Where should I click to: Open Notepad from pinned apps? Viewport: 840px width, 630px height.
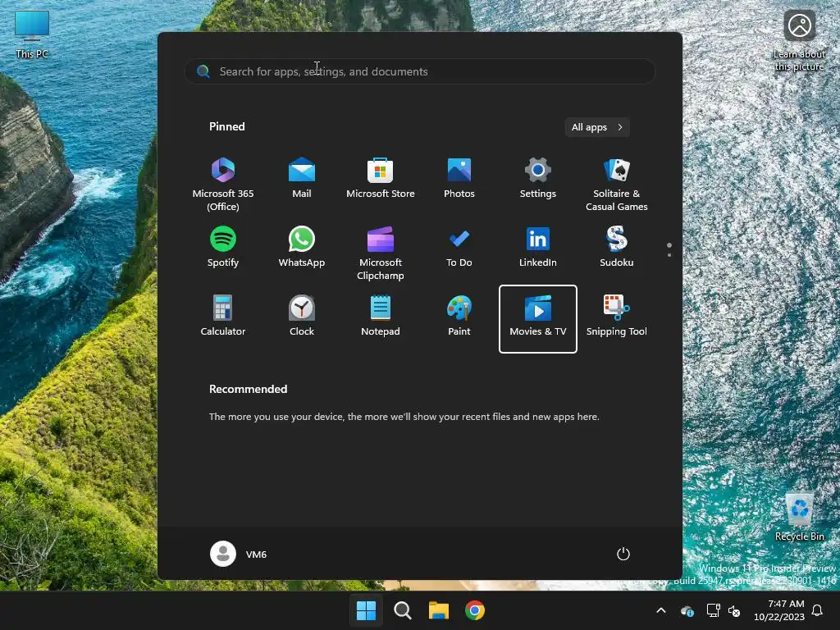pyautogui.click(x=381, y=316)
